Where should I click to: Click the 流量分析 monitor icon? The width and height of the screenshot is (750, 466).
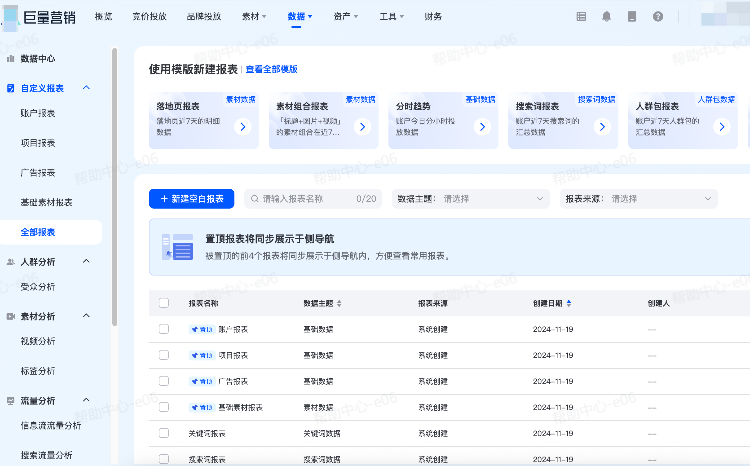11,401
